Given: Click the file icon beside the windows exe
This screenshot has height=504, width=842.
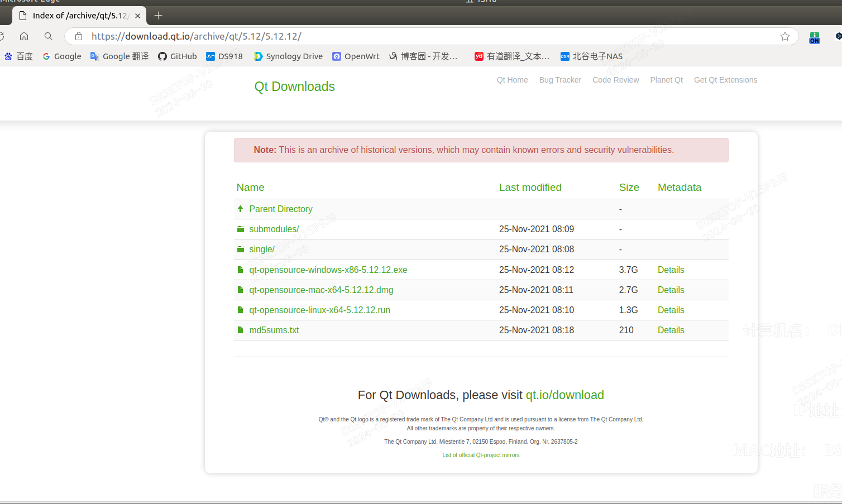Looking at the screenshot, I should tap(240, 270).
